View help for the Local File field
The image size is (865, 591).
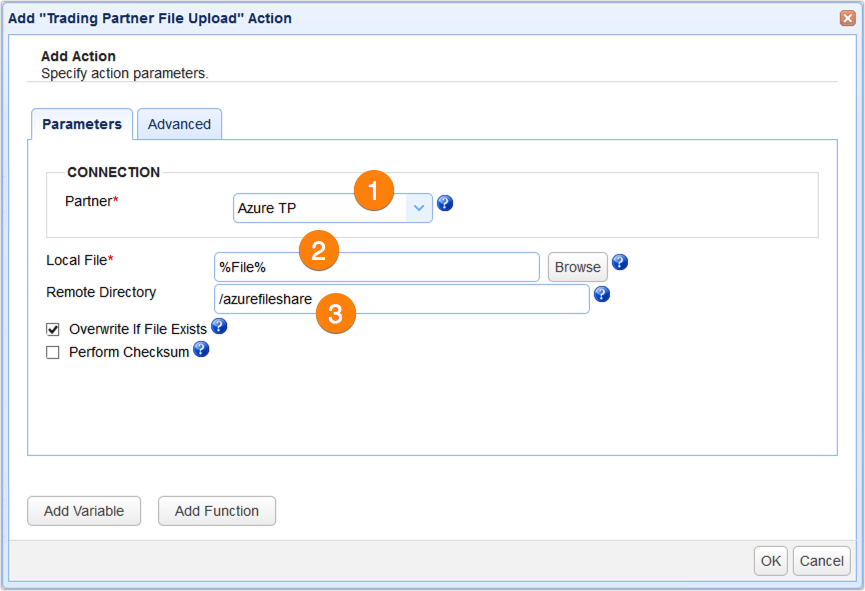(x=619, y=261)
